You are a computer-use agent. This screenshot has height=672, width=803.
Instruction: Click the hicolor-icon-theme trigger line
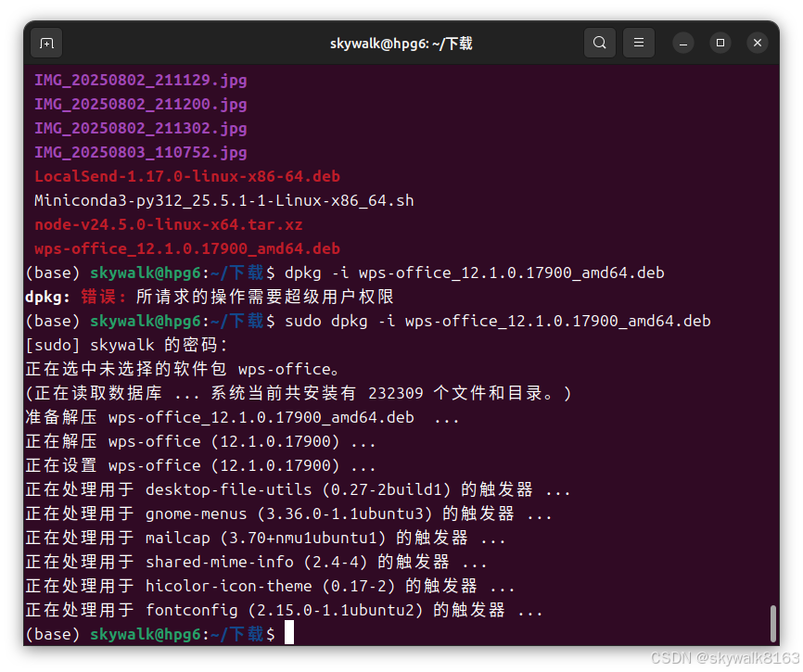click(x=270, y=586)
